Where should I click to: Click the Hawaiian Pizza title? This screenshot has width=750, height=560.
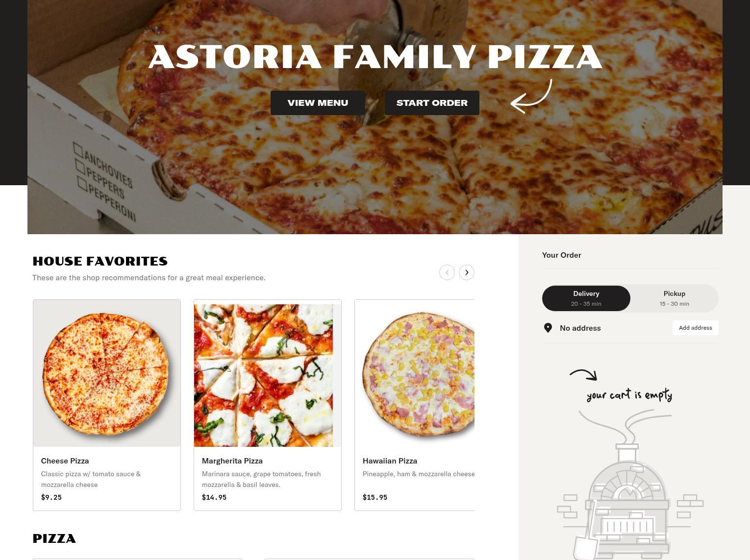(x=390, y=461)
